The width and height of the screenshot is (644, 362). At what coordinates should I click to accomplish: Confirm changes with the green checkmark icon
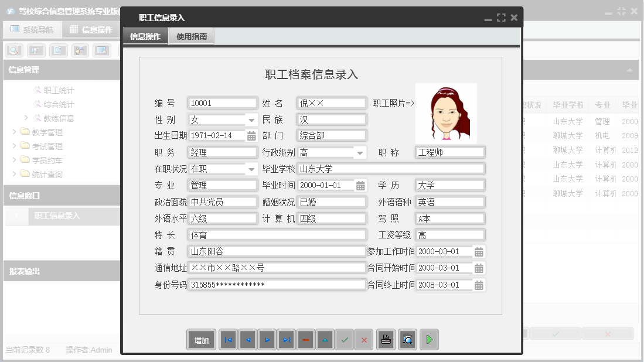coord(345,339)
